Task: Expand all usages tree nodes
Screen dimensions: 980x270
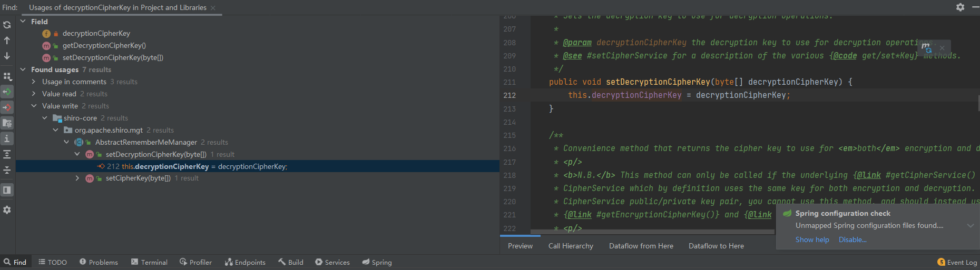Action: [x=7, y=154]
